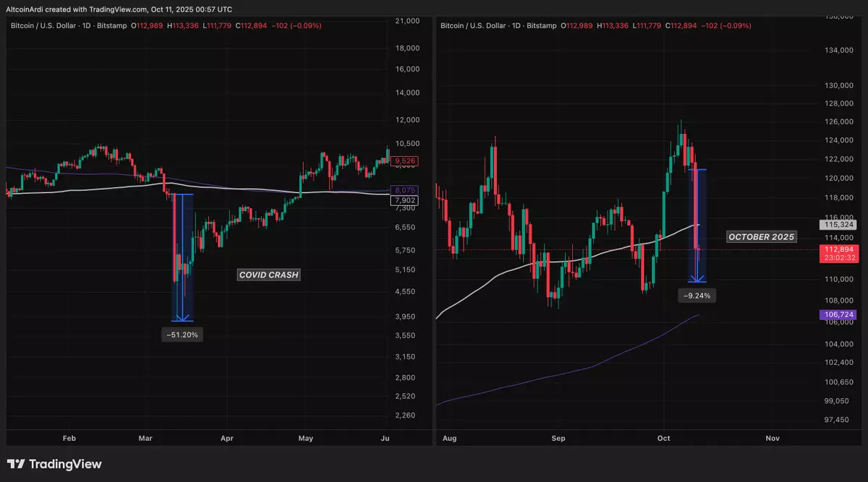Select the OCTOBER 2025 text annotation
Image resolution: width=868 pixels, height=482 pixels.
pos(761,237)
